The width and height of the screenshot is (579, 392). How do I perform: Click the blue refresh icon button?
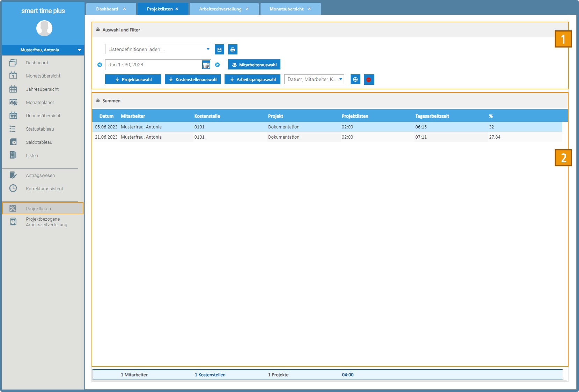pyautogui.click(x=355, y=80)
